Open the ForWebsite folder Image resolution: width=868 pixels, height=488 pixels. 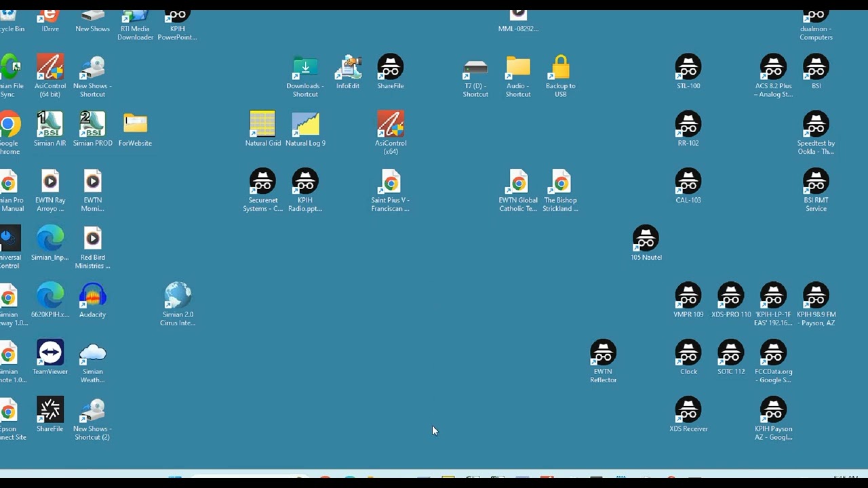click(135, 129)
